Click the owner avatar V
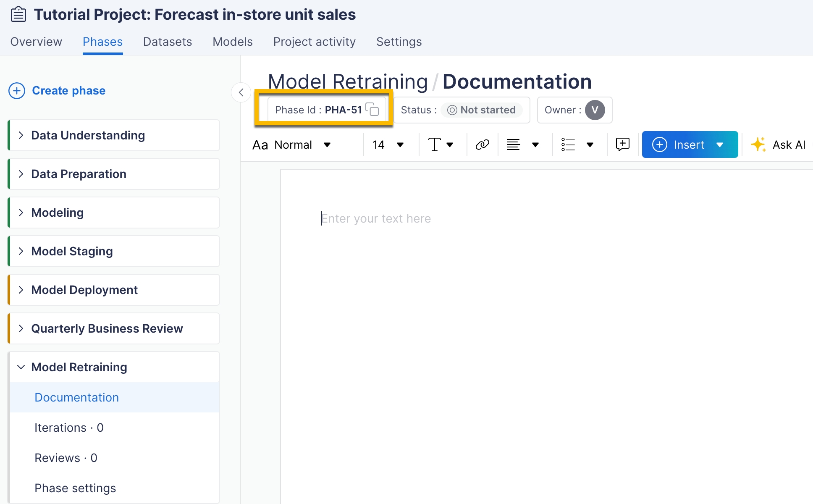Viewport: 813px width, 504px height. [x=595, y=110]
